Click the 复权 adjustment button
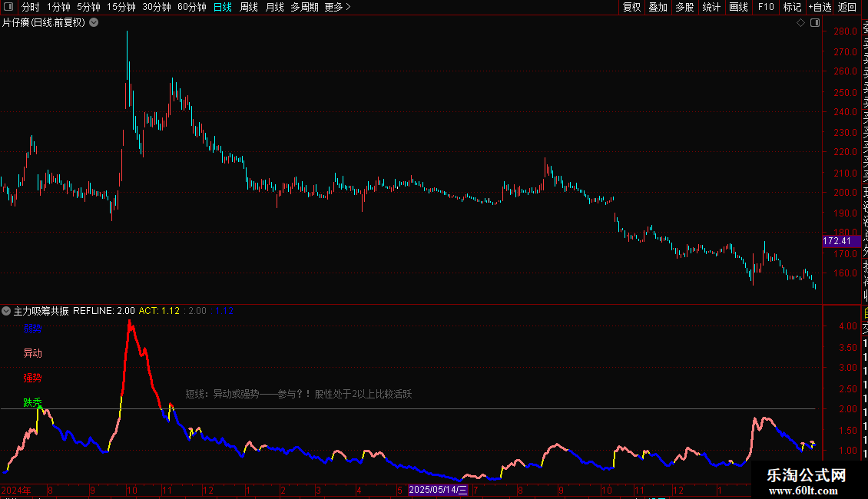 pyautogui.click(x=631, y=7)
